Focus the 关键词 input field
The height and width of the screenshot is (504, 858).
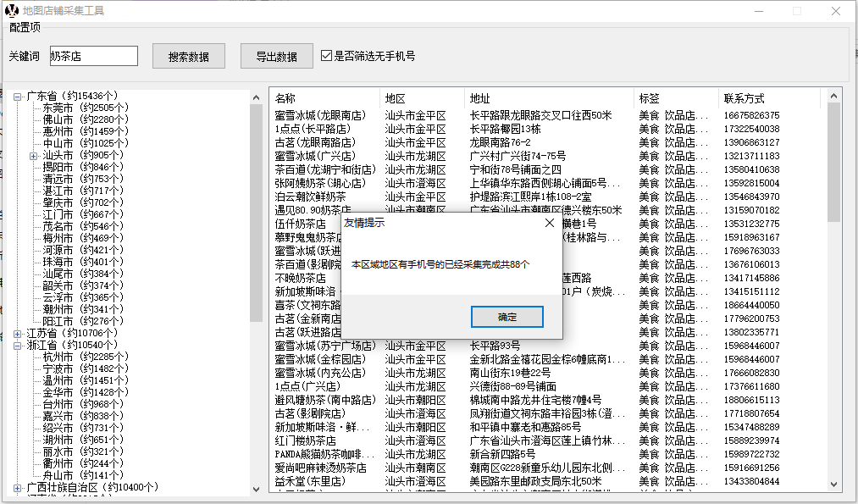tap(93, 56)
